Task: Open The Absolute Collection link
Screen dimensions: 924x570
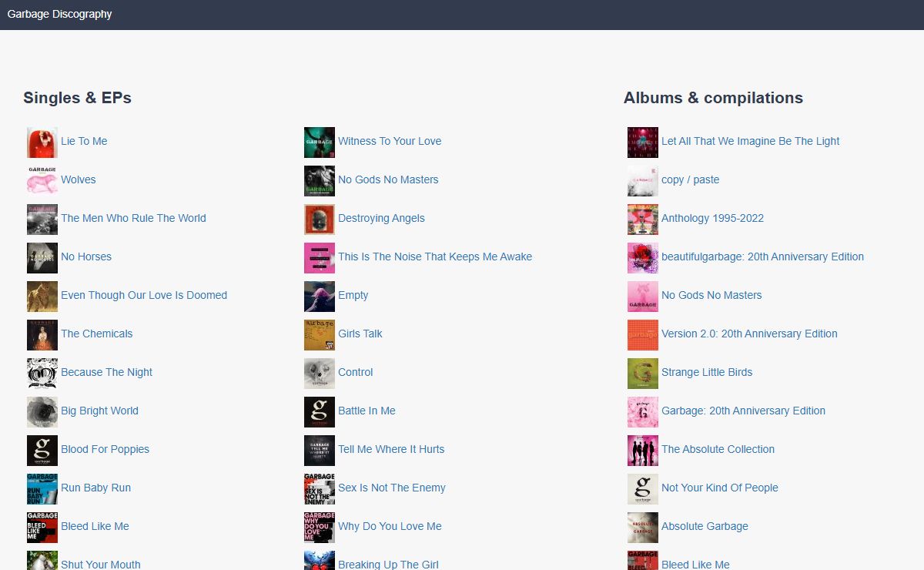Action: coord(718,449)
